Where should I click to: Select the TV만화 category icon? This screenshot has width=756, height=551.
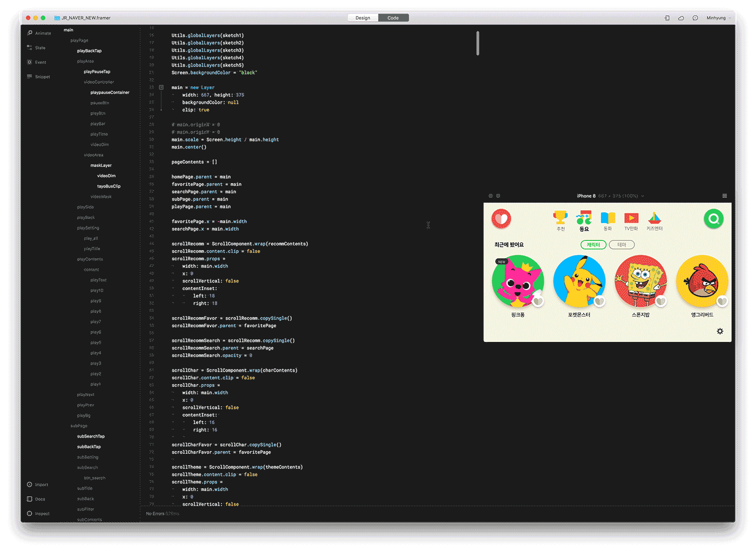pos(631,220)
